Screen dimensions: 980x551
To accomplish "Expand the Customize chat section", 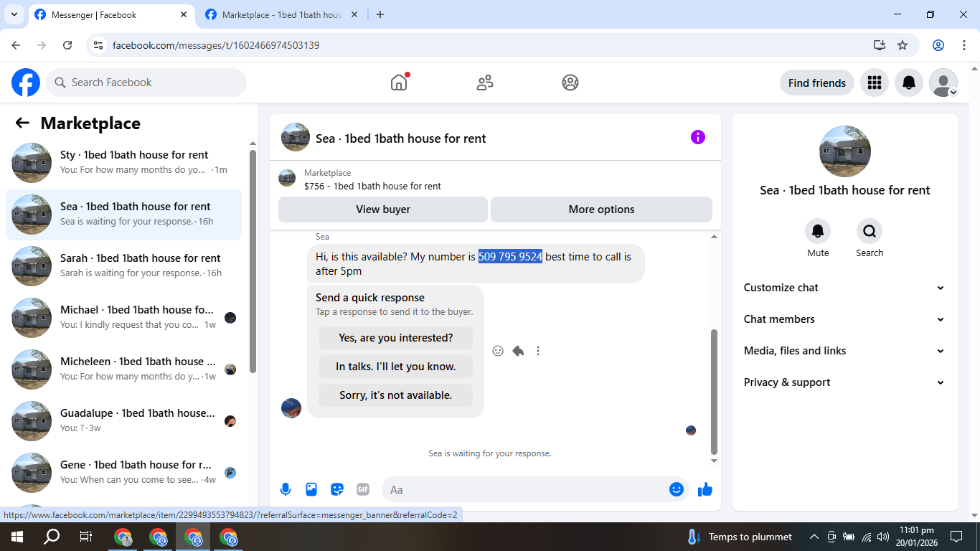I will [x=845, y=288].
